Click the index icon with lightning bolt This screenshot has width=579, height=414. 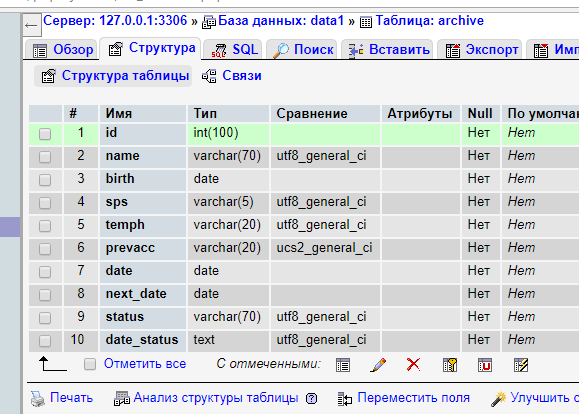(x=521, y=365)
